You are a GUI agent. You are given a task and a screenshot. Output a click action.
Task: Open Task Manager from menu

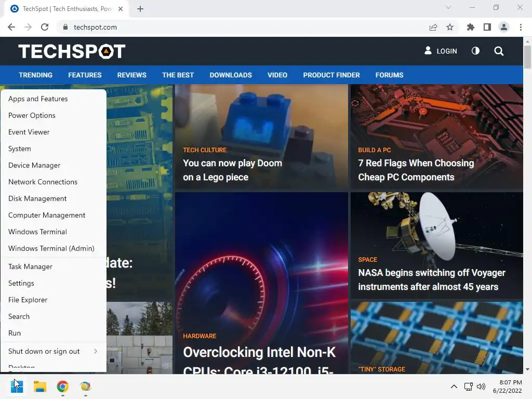(54, 267)
